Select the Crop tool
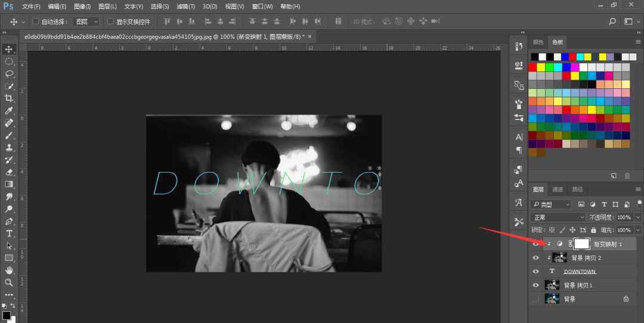Screen dimensions: 644x323 (8, 99)
